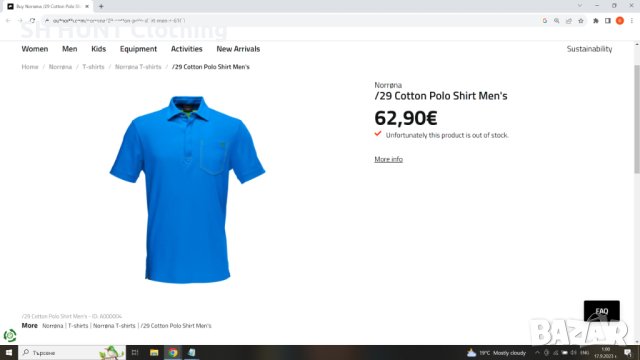Click the Norrøna brand name above title
This screenshot has width=640, height=360.
tap(388, 85)
